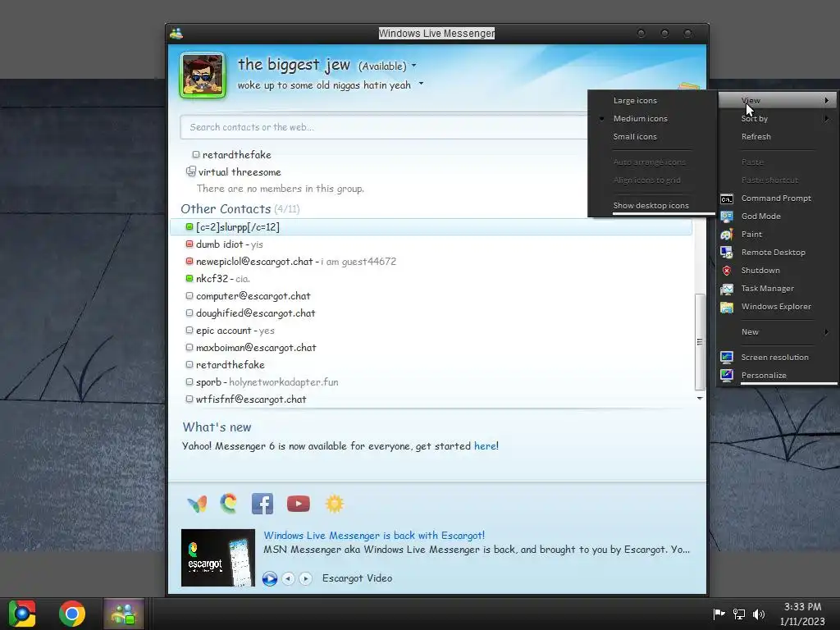Toggle Show desktop icons
Viewport: 840px width, 630px height.
pos(651,205)
